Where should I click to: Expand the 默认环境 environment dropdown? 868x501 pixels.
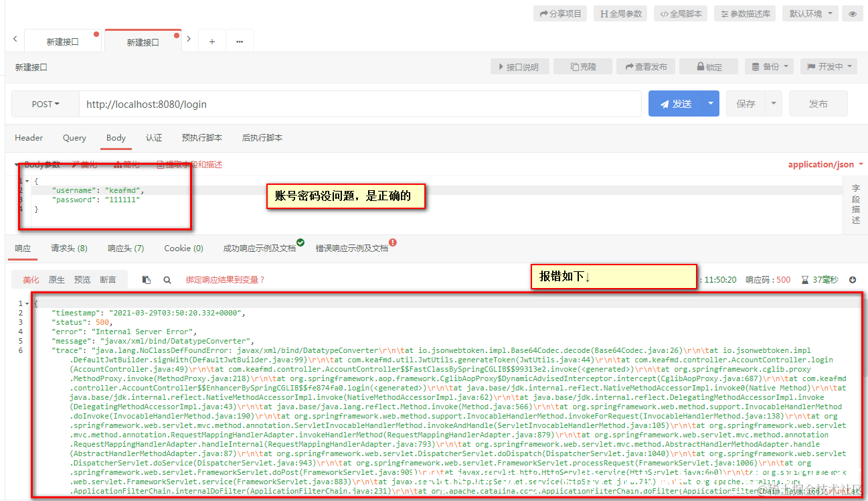810,13
